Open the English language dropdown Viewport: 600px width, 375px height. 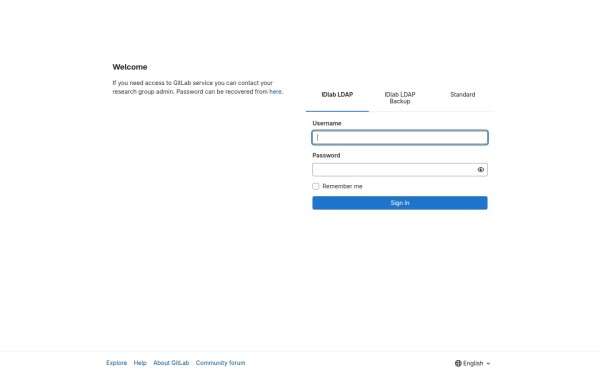473,363
